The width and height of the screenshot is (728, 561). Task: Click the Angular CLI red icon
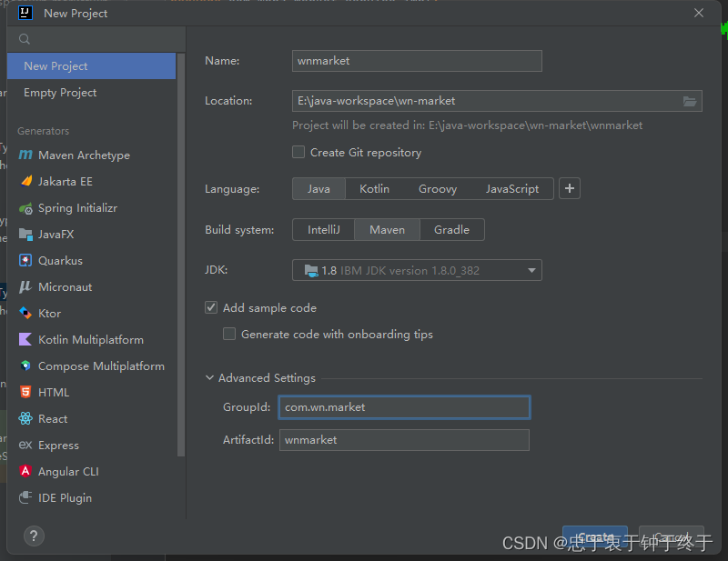click(x=25, y=472)
